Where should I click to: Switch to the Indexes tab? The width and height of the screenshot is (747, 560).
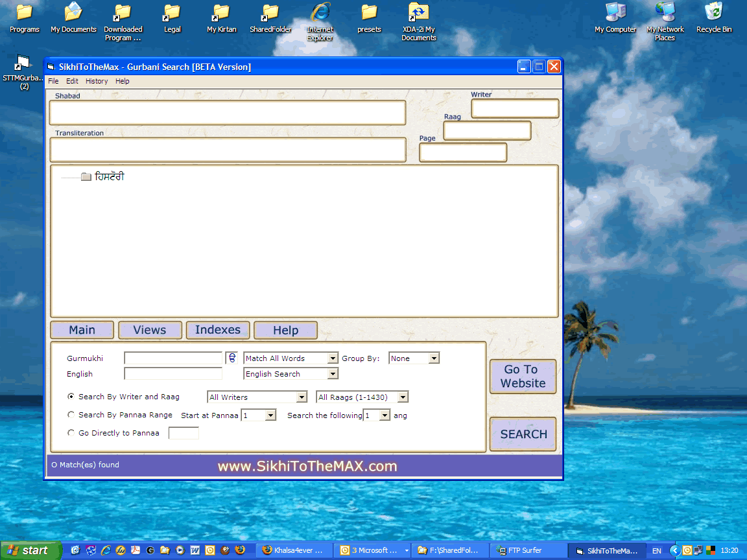click(x=218, y=330)
